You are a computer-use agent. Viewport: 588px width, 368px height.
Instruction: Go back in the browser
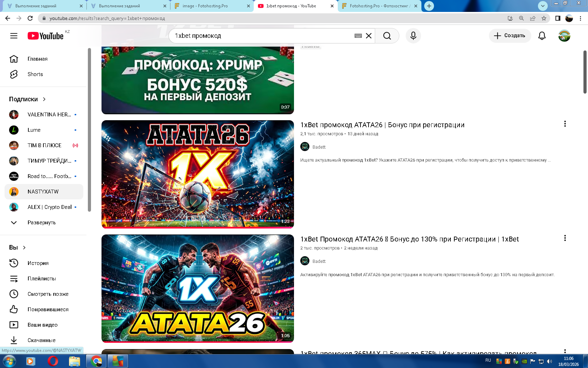tap(8, 18)
